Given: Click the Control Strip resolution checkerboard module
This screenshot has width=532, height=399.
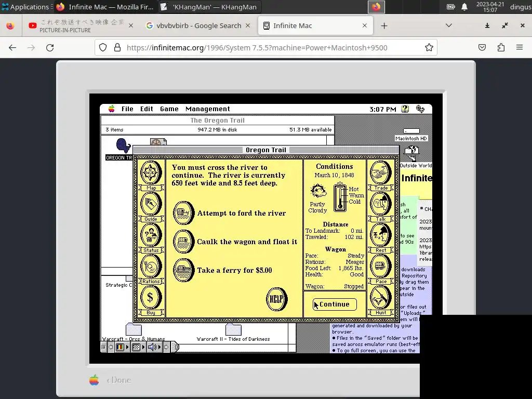Looking at the screenshot, I should coord(138,347).
